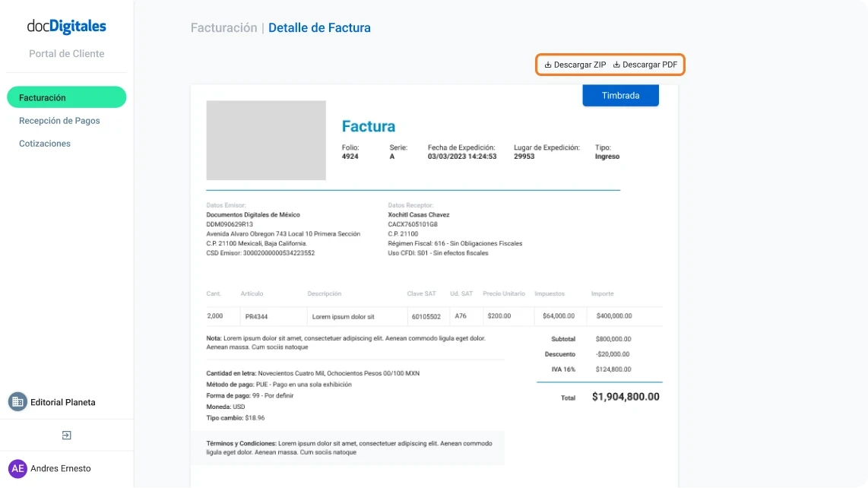
Task: Click the Timbrada status button
Action: (x=620, y=94)
